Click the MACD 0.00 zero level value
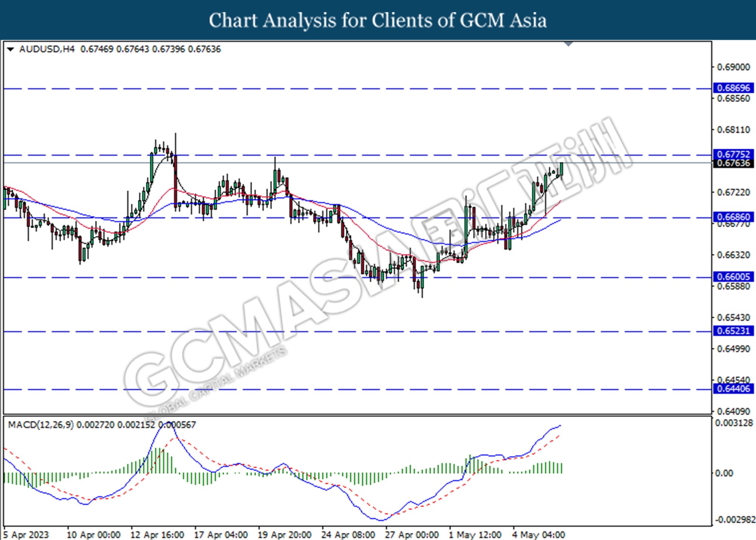Viewport: 756px width, 540px height. pyautogui.click(x=724, y=473)
